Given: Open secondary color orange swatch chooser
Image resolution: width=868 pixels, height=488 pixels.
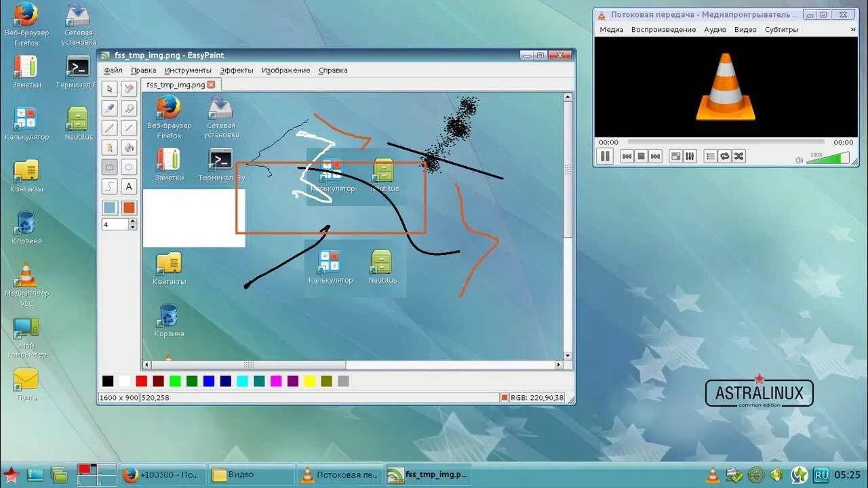Looking at the screenshot, I should coord(129,207).
